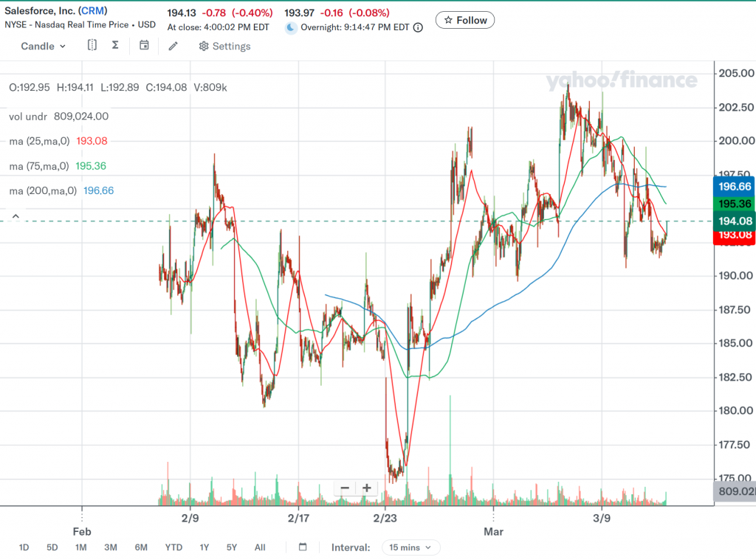The image size is (756, 560).
Task: Open the date range calendar icon
Action: [303, 547]
